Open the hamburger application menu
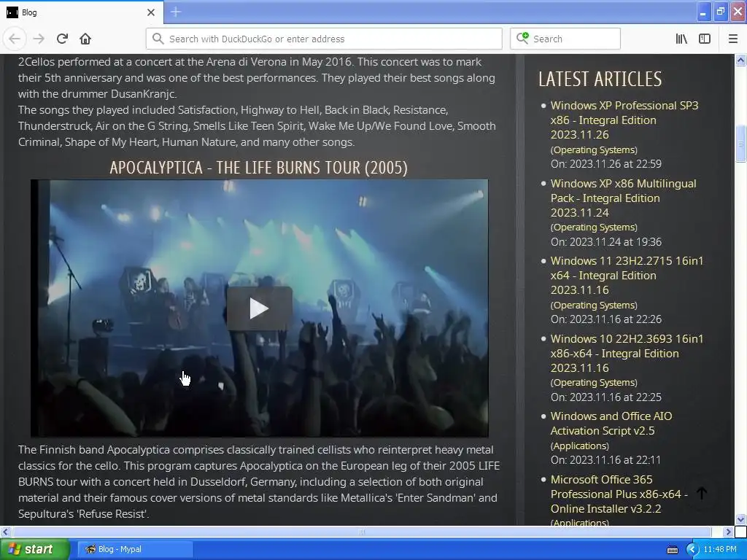 (733, 39)
